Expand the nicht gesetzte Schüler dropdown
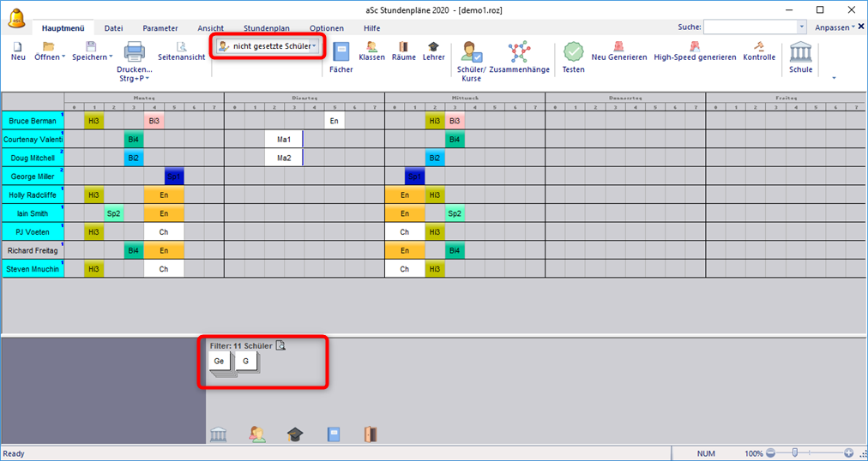868x461 pixels. 315,46
